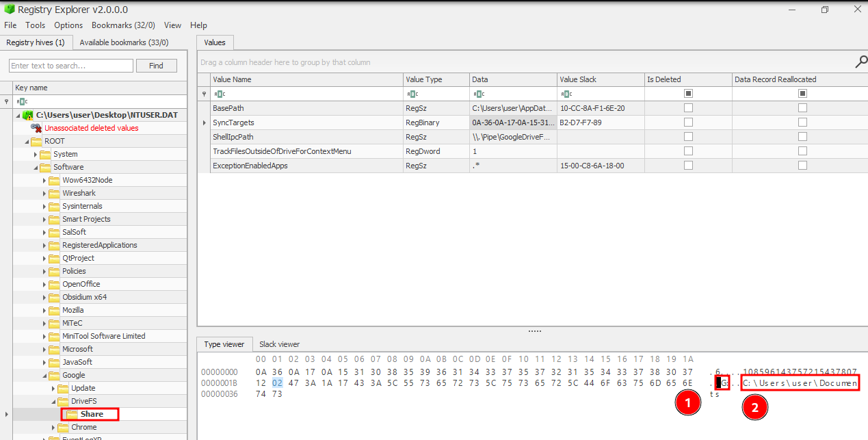Toggle Is Deleted checkbox for ExceptionEnabledApps
This screenshot has width=868, height=440.
point(688,166)
